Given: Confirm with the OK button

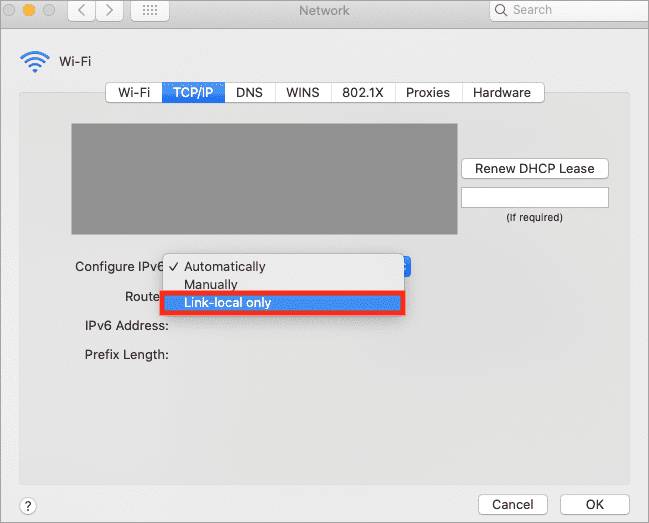Looking at the screenshot, I should tap(595, 504).
